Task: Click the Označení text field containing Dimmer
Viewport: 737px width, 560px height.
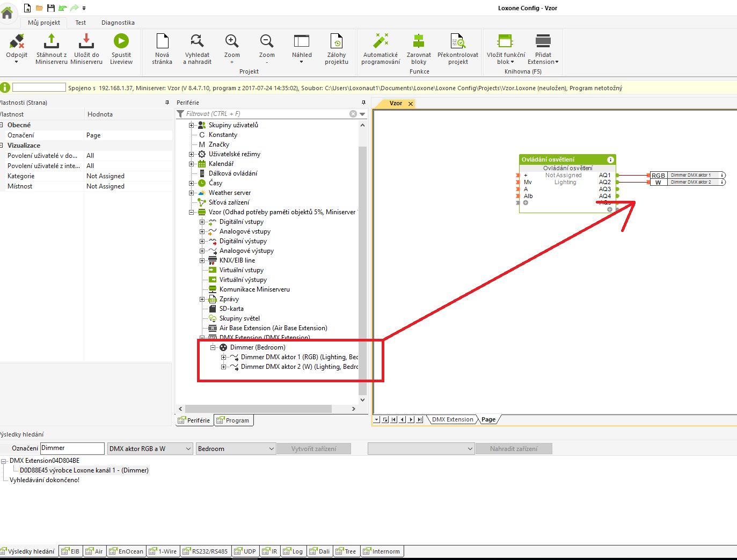Action: [x=72, y=448]
